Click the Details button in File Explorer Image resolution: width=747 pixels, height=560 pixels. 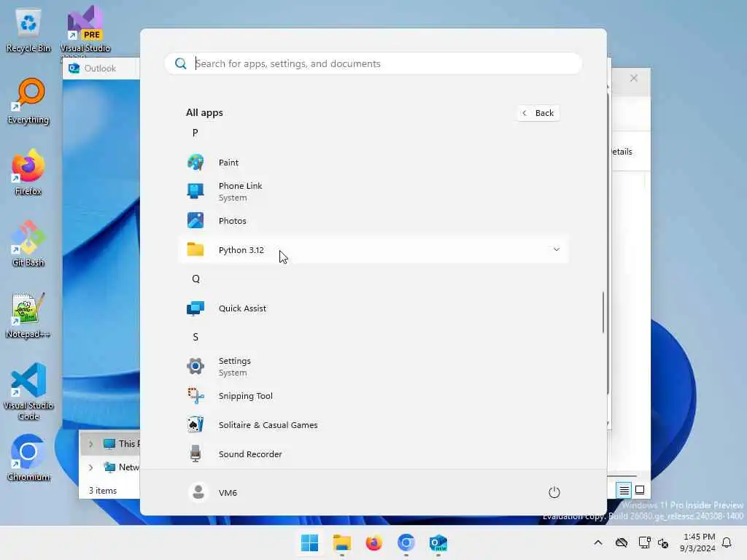pyautogui.click(x=622, y=152)
